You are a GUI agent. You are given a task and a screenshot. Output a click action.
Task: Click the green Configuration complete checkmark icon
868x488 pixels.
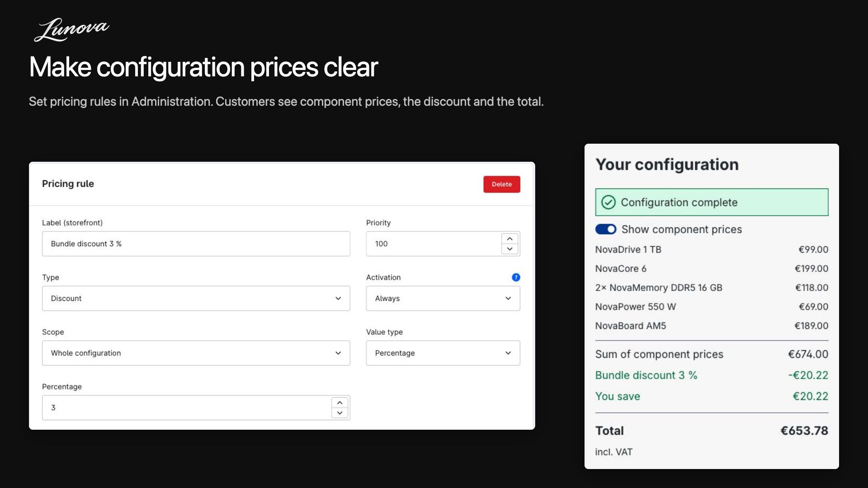pos(609,202)
